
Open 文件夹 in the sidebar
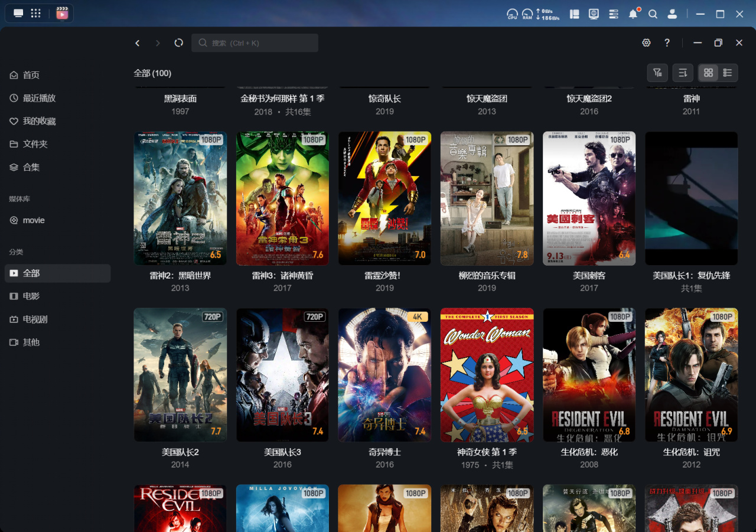(x=58, y=144)
